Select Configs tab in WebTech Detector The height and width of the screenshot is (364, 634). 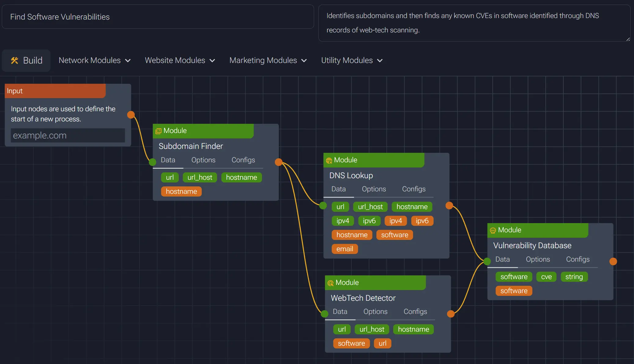(415, 311)
